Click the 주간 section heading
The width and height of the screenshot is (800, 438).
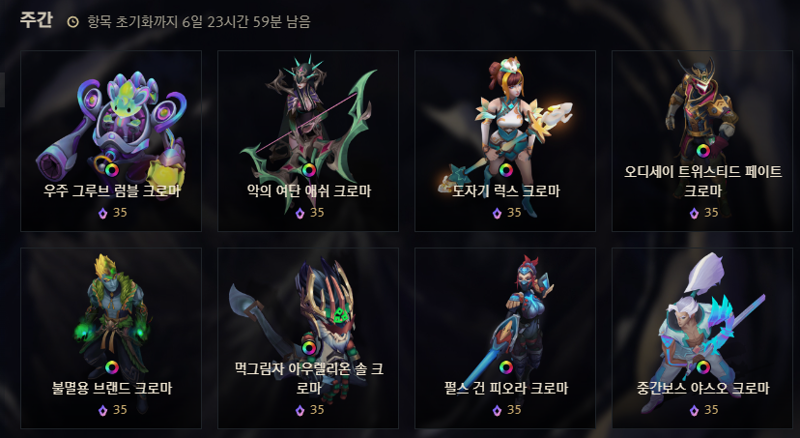(x=36, y=20)
